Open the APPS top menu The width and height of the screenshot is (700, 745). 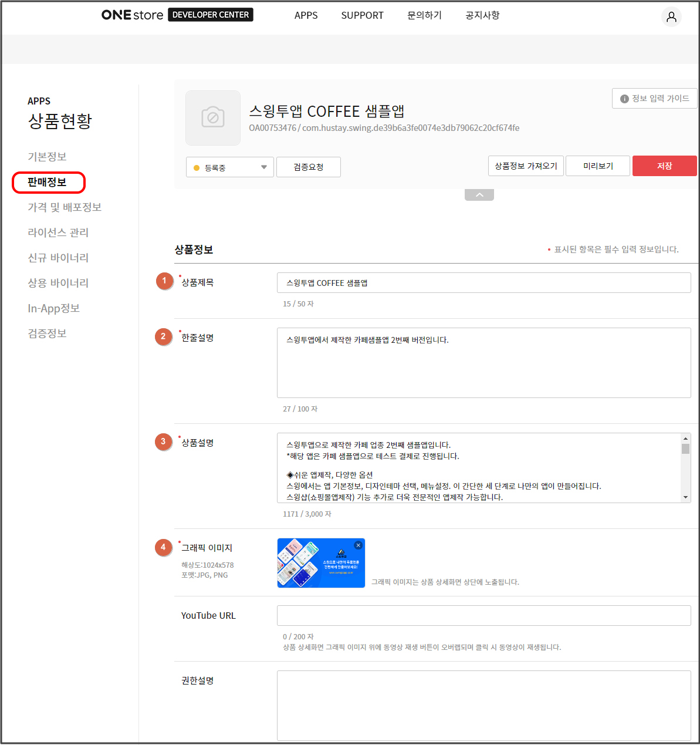coord(306,15)
